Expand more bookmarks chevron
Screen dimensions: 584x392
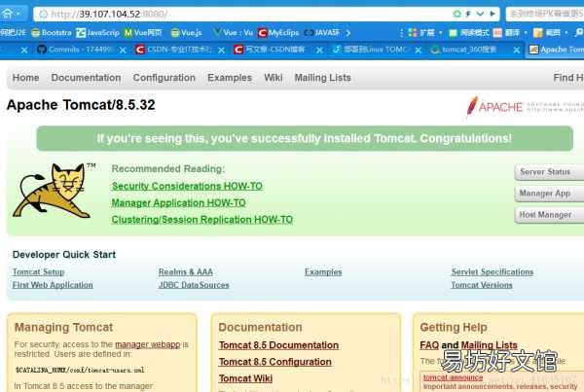[347, 33]
